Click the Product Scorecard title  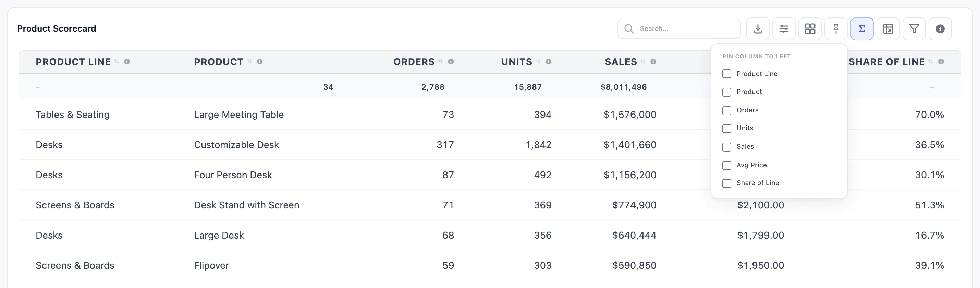(x=57, y=28)
